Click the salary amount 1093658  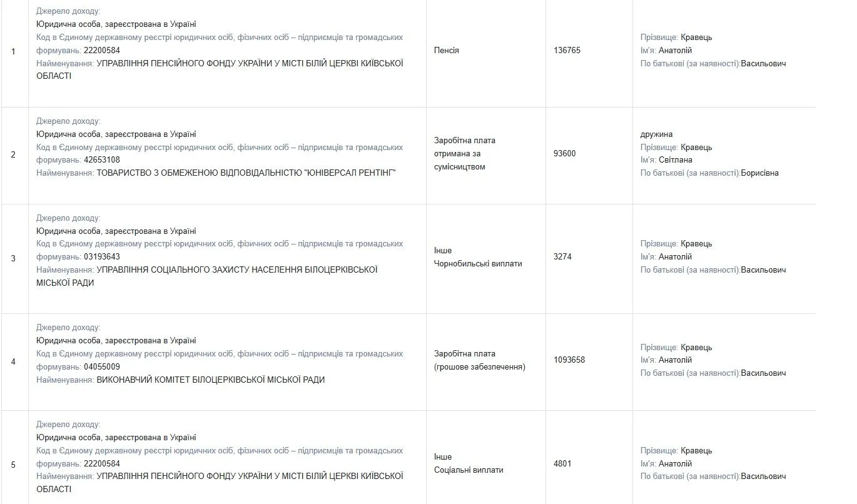(569, 360)
